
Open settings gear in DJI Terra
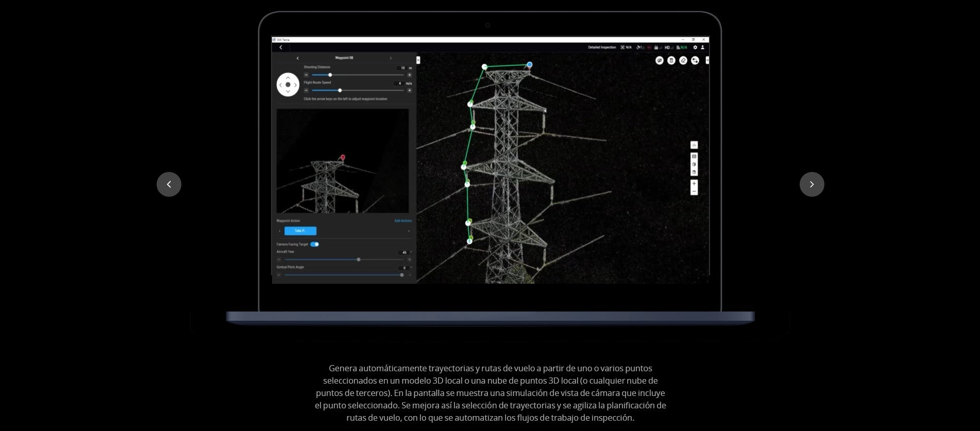(x=695, y=47)
